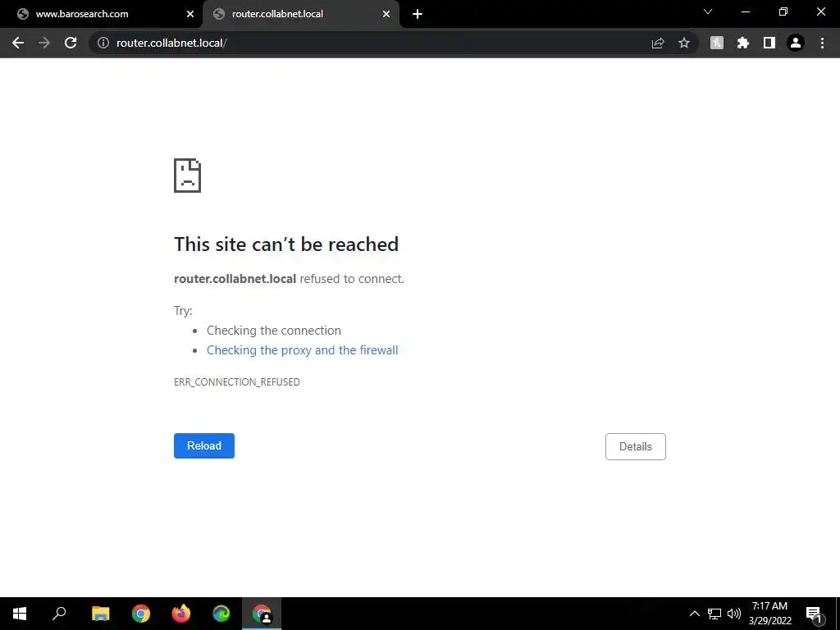Open the Chrome profile avatar

click(x=796, y=43)
